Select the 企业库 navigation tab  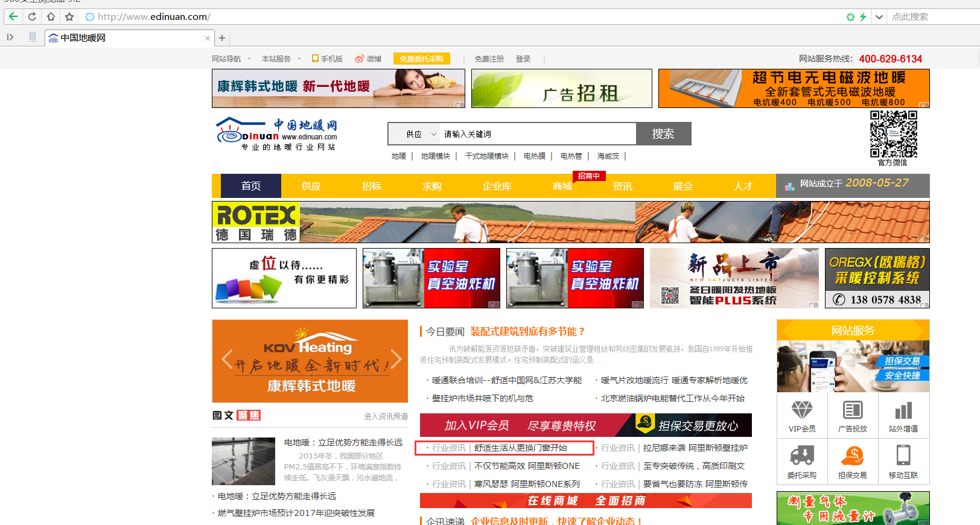pyautogui.click(x=497, y=186)
